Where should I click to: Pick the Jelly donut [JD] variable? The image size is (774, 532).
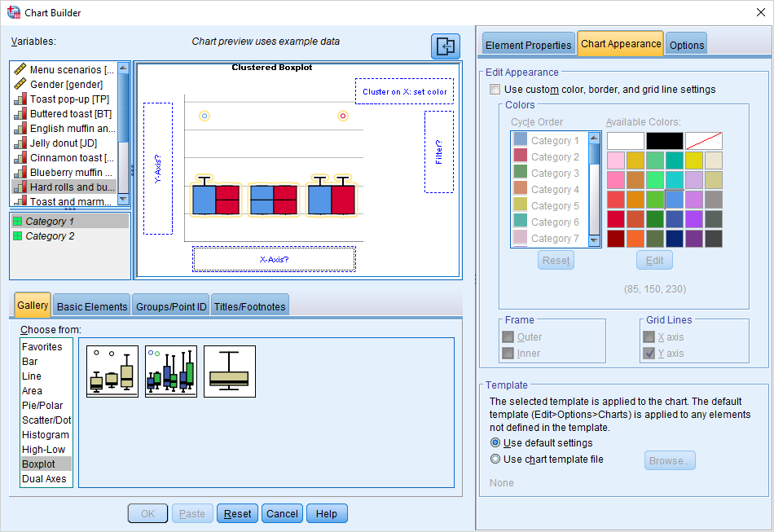coord(63,143)
